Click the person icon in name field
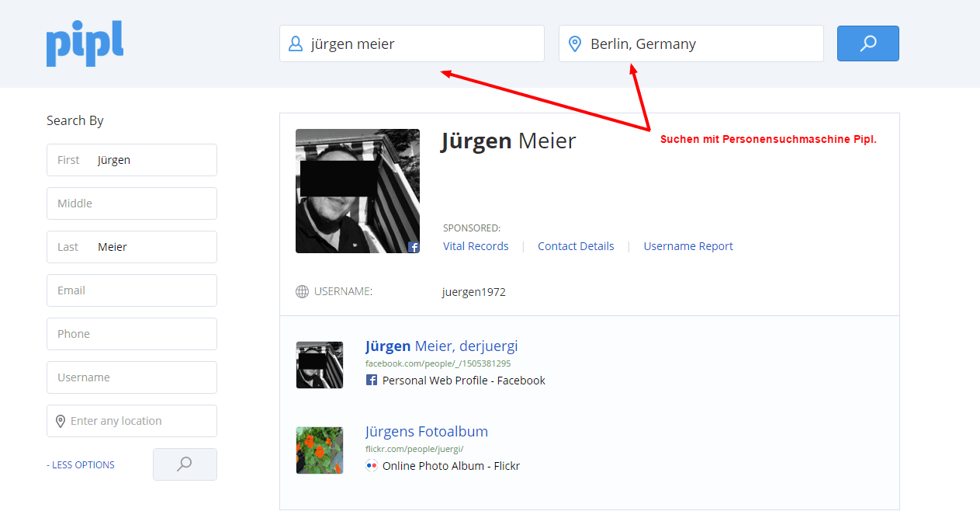This screenshot has height=525, width=980. pyautogui.click(x=295, y=43)
